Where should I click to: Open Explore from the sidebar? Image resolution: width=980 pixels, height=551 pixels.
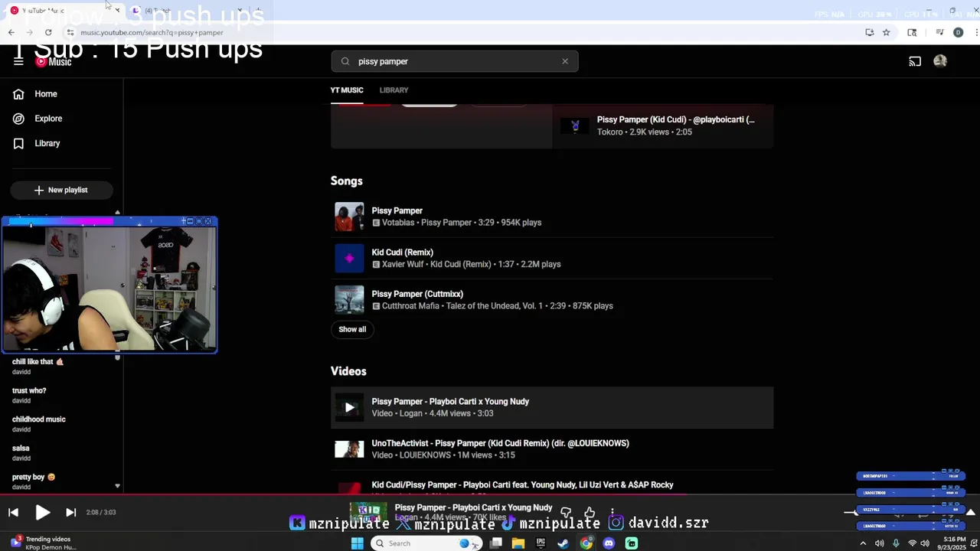pyautogui.click(x=48, y=119)
